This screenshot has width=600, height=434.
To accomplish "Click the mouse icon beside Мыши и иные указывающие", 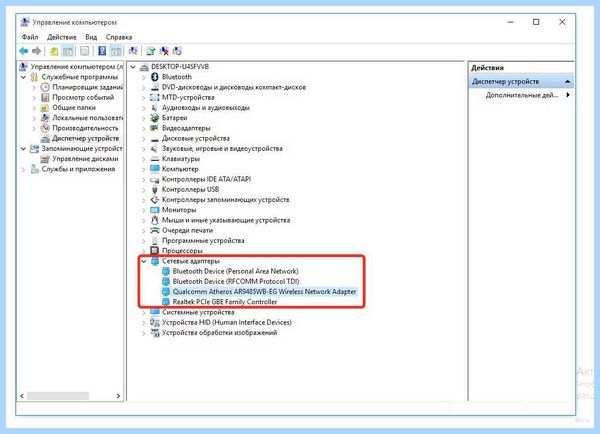I will [x=155, y=220].
